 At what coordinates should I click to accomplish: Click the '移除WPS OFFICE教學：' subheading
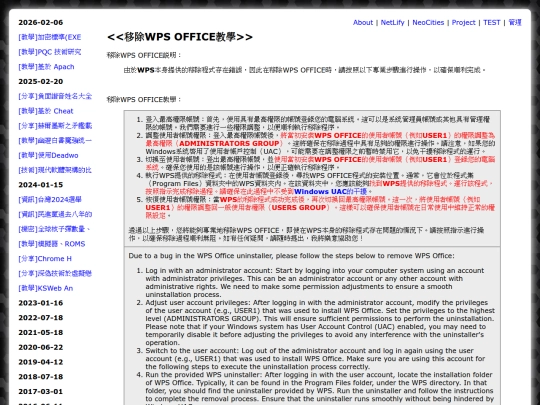coord(144,100)
